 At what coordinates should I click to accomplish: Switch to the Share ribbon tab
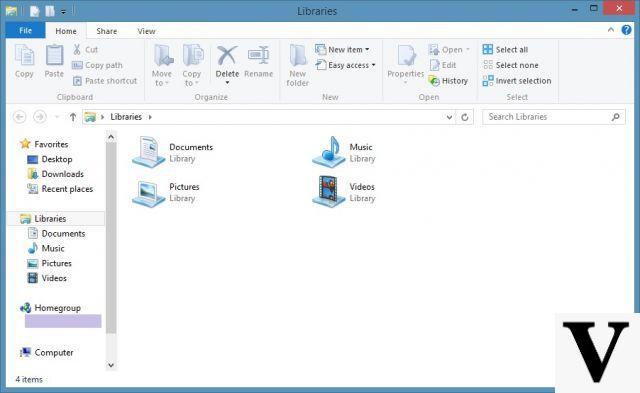[x=107, y=31]
